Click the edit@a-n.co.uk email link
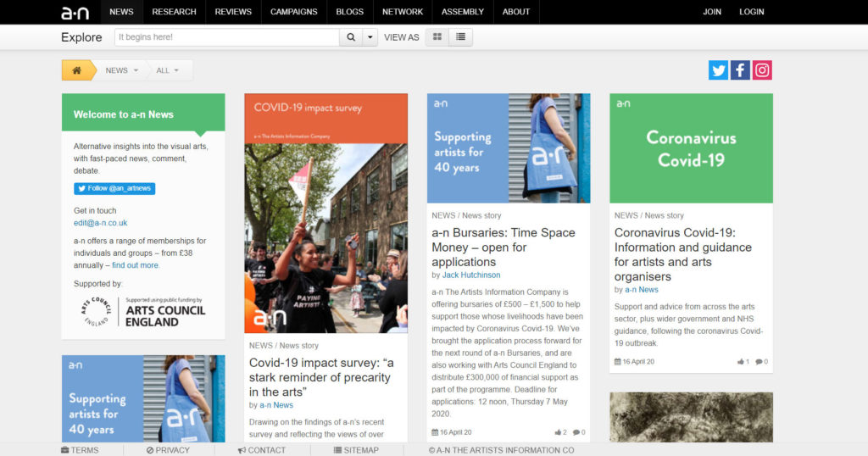Viewport: 868px width, 456px height. 100,223
